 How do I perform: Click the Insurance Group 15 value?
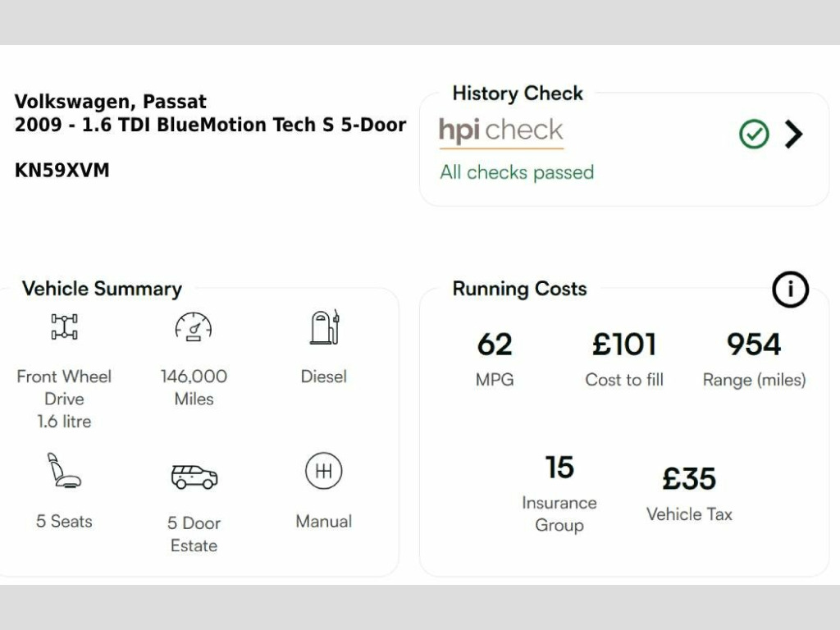[x=559, y=467]
